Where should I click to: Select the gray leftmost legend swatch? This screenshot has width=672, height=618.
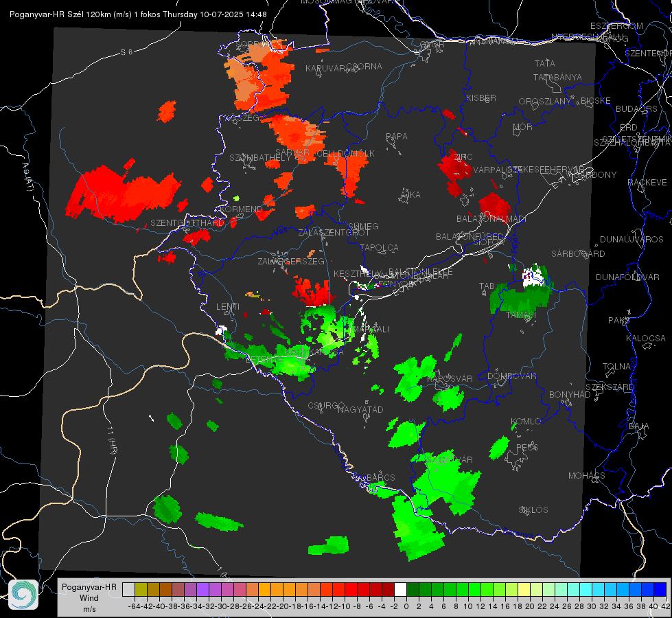pyautogui.click(x=128, y=589)
